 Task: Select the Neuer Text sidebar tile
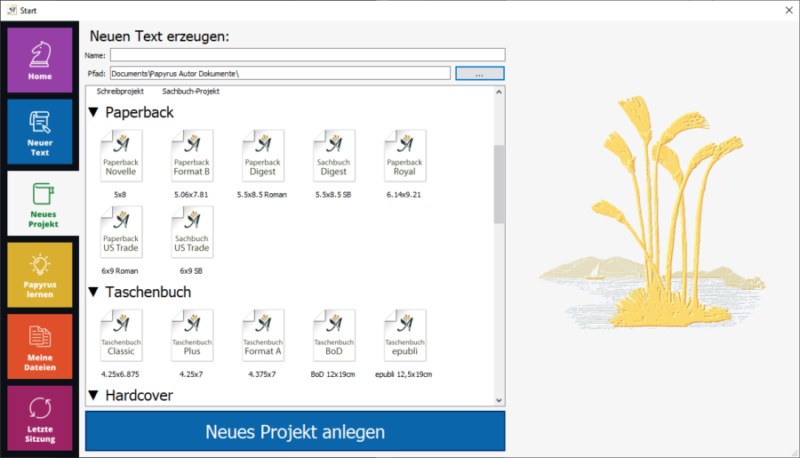point(40,132)
